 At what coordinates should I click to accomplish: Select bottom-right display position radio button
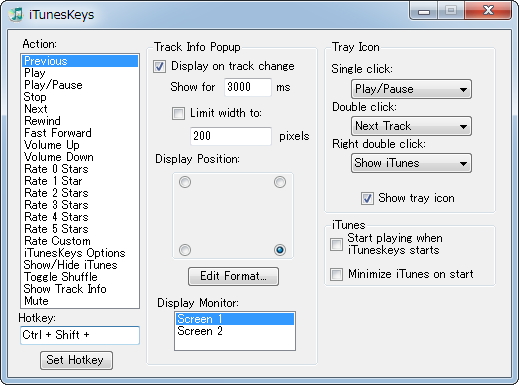(280, 250)
